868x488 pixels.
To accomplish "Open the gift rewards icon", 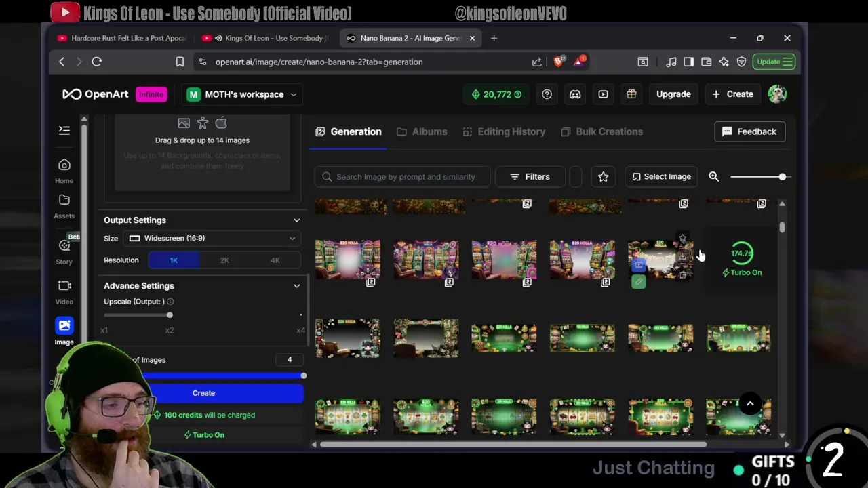I will [631, 94].
